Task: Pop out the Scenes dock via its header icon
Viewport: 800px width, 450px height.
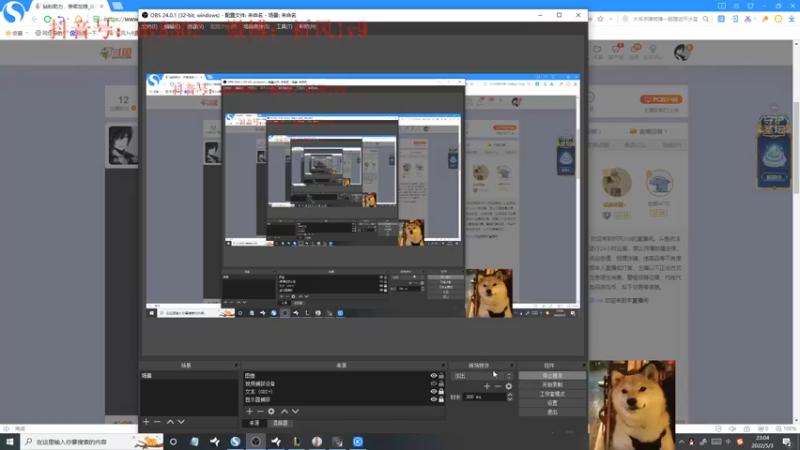Action: (x=236, y=365)
